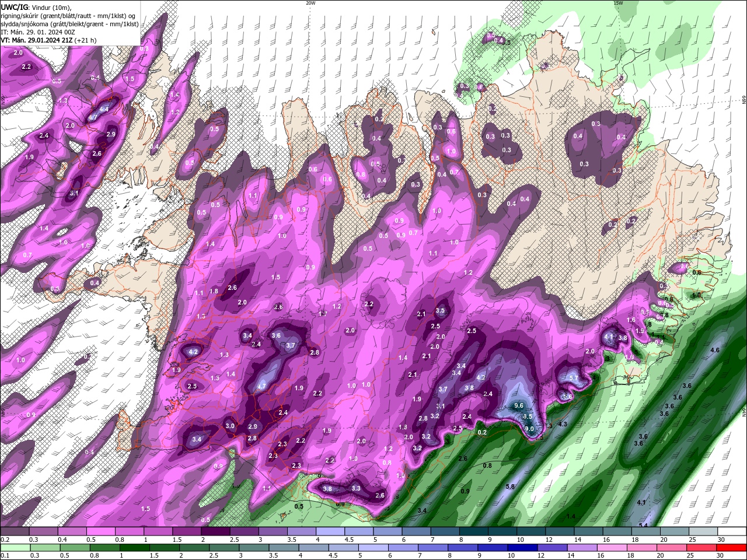The height and width of the screenshot is (560, 747).
Task: Click the '1.5' label in the upper legend
Action: click(x=177, y=540)
